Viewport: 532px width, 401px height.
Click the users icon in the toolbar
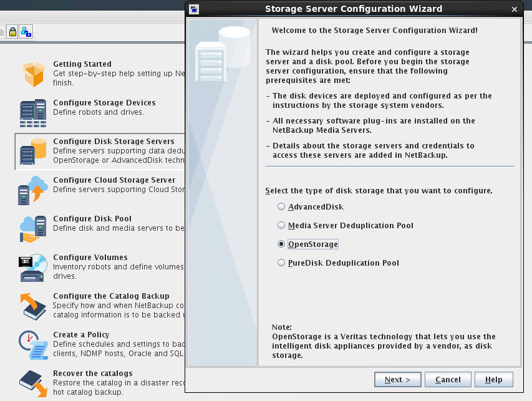[26, 32]
